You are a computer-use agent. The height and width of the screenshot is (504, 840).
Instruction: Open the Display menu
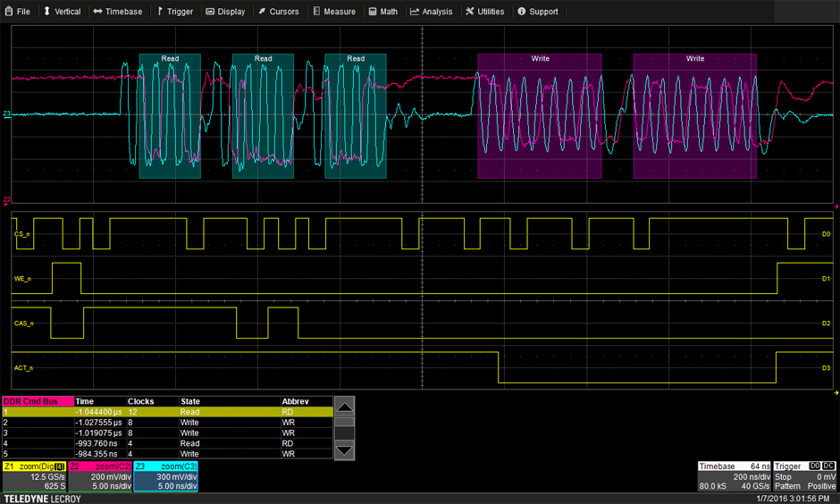click(225, 12)
